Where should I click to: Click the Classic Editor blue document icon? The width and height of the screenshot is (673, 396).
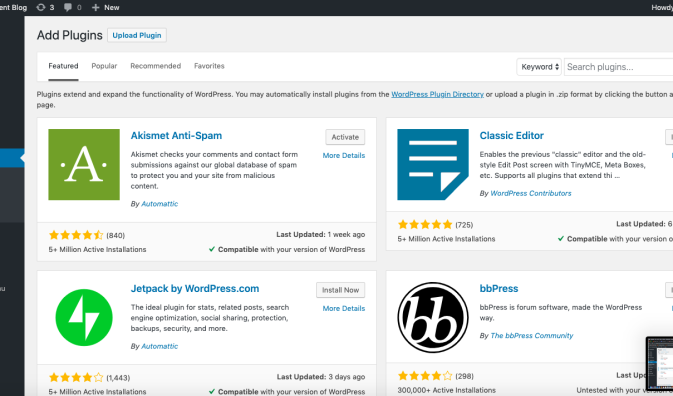[433, 164]
